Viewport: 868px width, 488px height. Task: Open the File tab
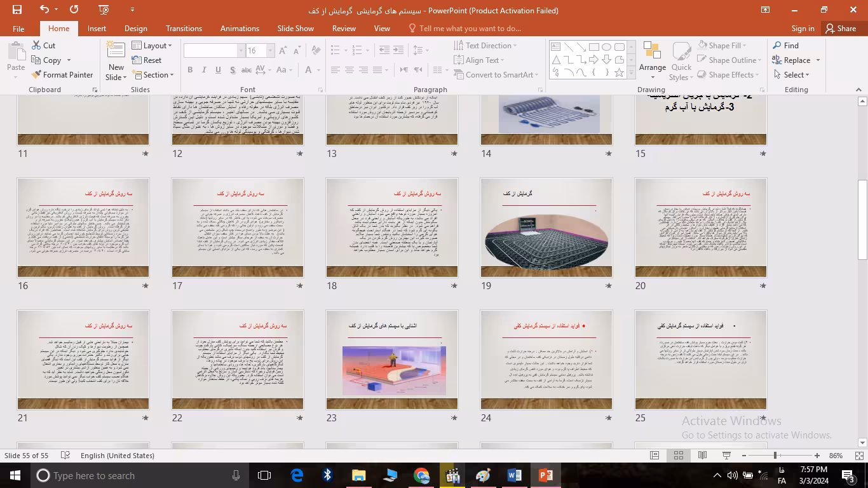pyautogui.click(x=18, y=29)
